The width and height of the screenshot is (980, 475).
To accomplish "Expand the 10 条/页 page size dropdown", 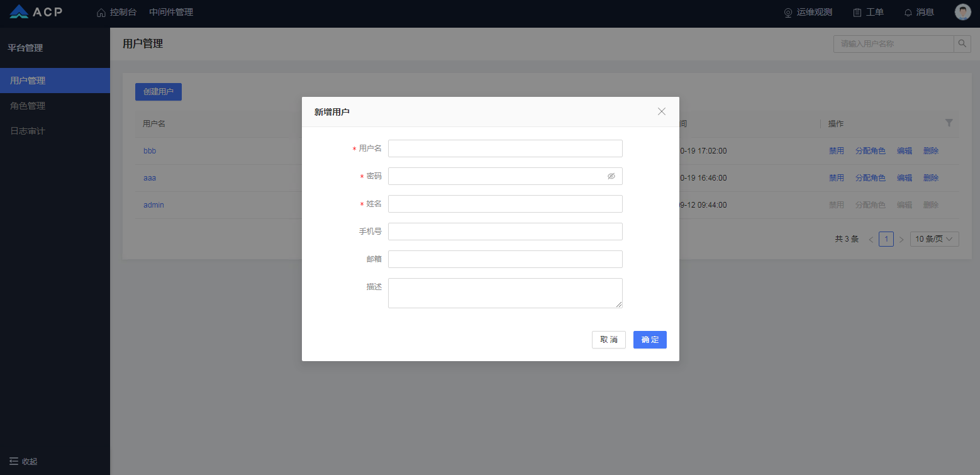I will pos(934,239).
